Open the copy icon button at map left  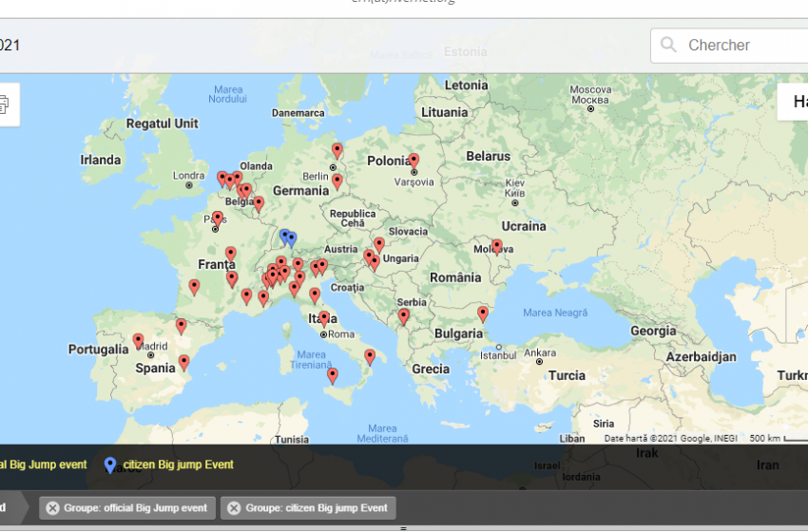[x=4, y=104]
